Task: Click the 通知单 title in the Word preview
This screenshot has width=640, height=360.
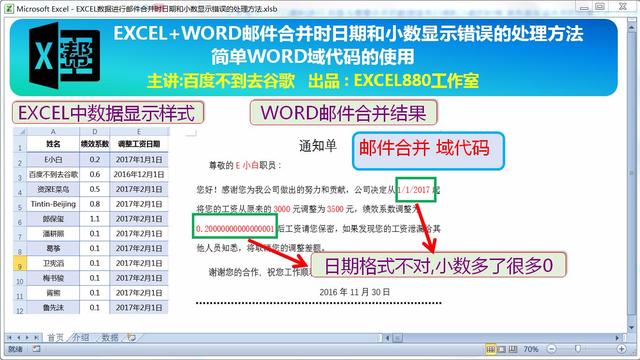Action: point(318,145)
